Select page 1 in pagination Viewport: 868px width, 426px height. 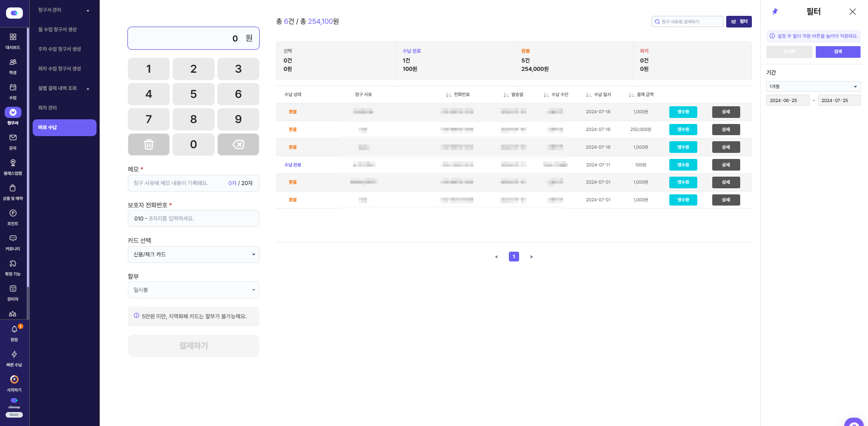click(514, 257)
